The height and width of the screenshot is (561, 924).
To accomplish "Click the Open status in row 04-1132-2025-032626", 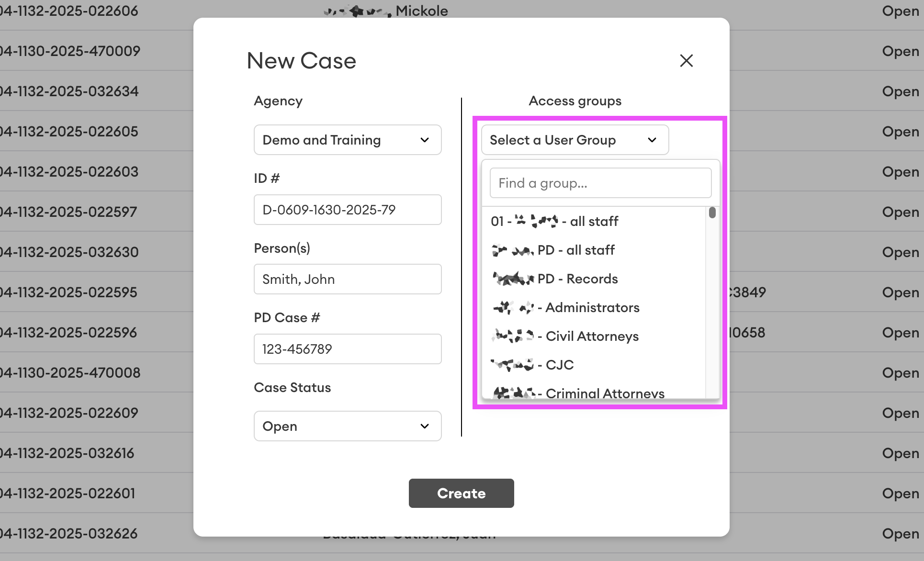I will click(x=901, y=534).
